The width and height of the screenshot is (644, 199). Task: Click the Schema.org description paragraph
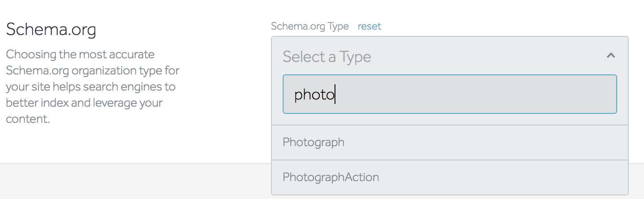click(x=93, y=87)
